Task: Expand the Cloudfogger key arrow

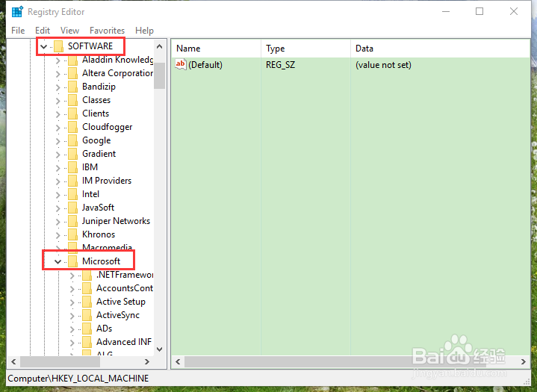Action: pos(58,128)
